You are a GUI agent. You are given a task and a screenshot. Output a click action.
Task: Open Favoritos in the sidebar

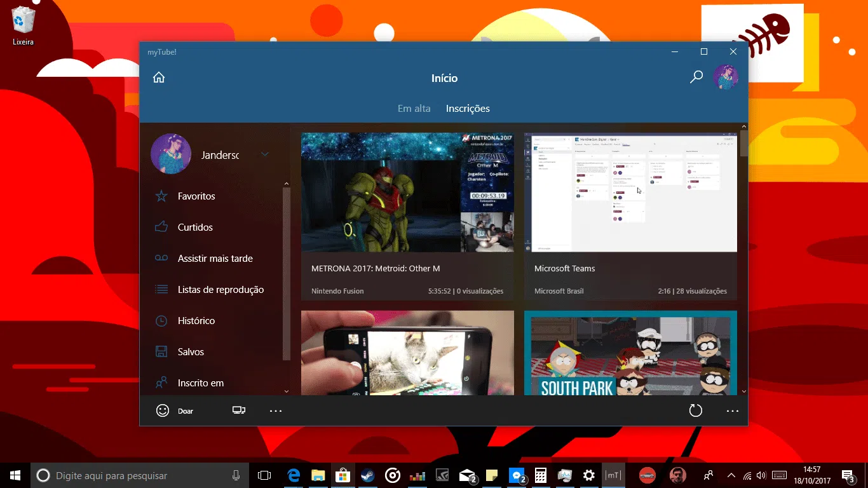[196, 196]
